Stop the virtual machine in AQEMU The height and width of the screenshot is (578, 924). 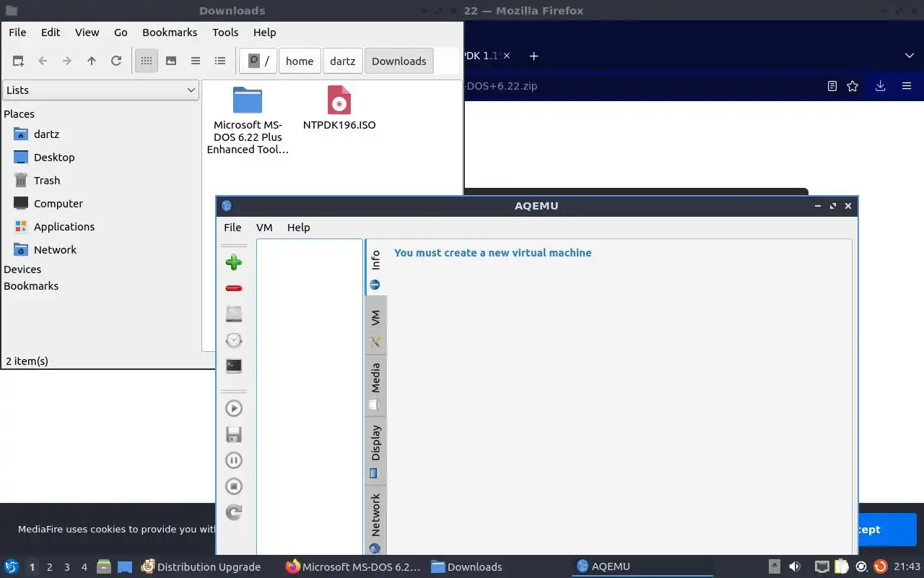[233, 486]
